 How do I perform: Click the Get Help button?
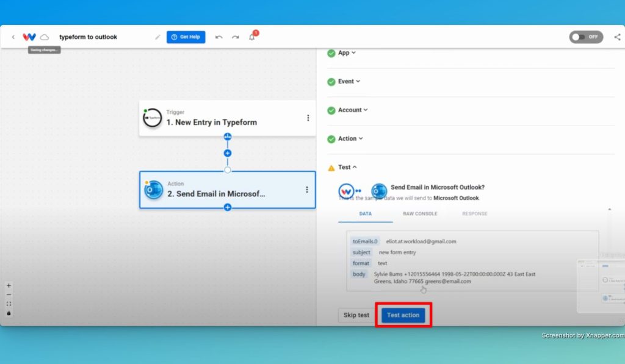pos(186,37)
